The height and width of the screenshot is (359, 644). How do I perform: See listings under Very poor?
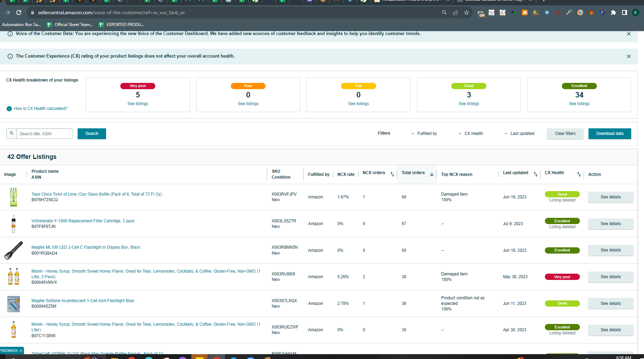(138, 104)
